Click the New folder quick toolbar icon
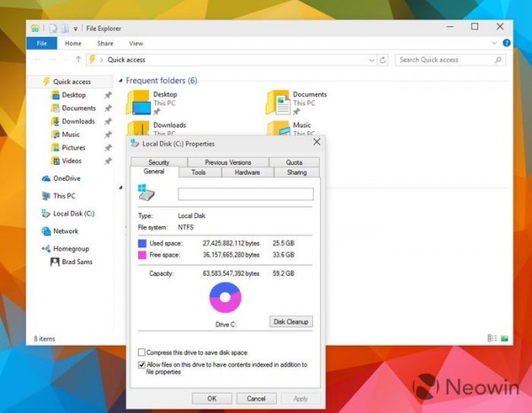The image size is (532, 413). (x=65, y=28)
